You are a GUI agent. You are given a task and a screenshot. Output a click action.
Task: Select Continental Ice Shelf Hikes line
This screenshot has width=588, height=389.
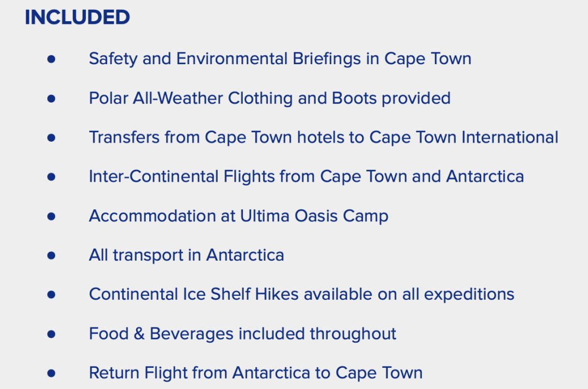tap(302, 294)
